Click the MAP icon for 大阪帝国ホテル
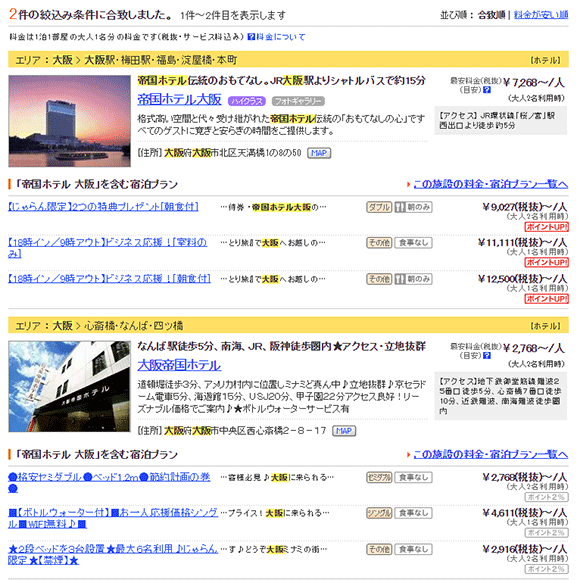The image size is (580, 580). 344,431
